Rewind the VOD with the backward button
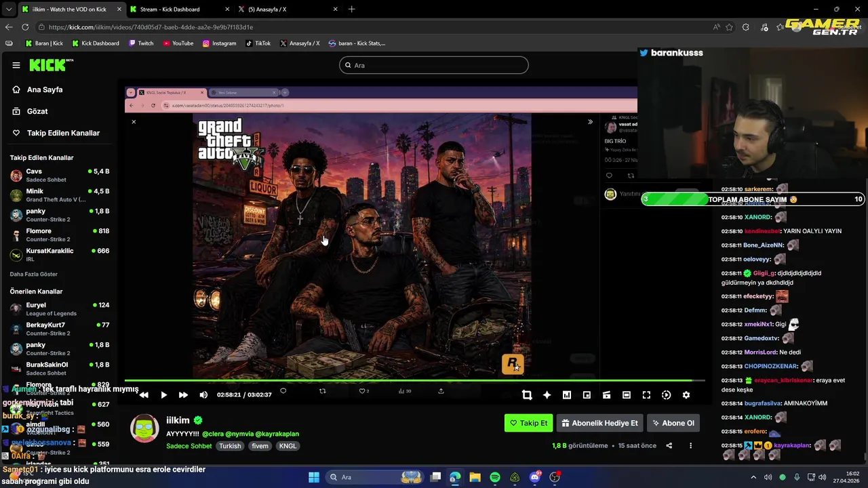Viewport: 868px width, 488px height. click(x=144, y=394)
